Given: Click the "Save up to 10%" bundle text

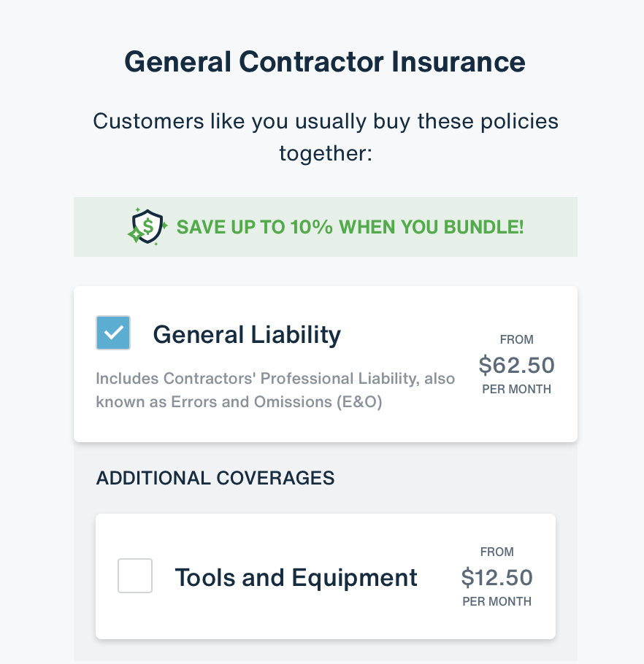Looking at the screenshot, I should pyautogui.click(x=350, y=226).
